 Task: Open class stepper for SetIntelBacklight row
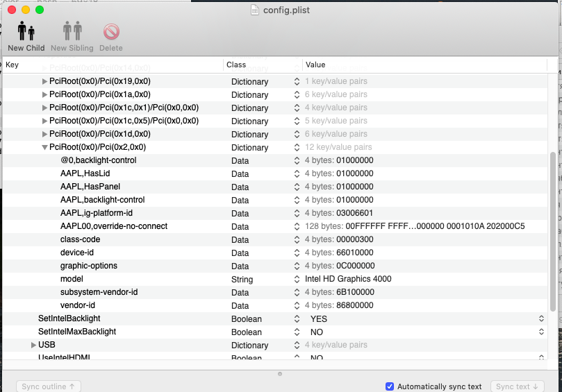click(x=297, y=318)
